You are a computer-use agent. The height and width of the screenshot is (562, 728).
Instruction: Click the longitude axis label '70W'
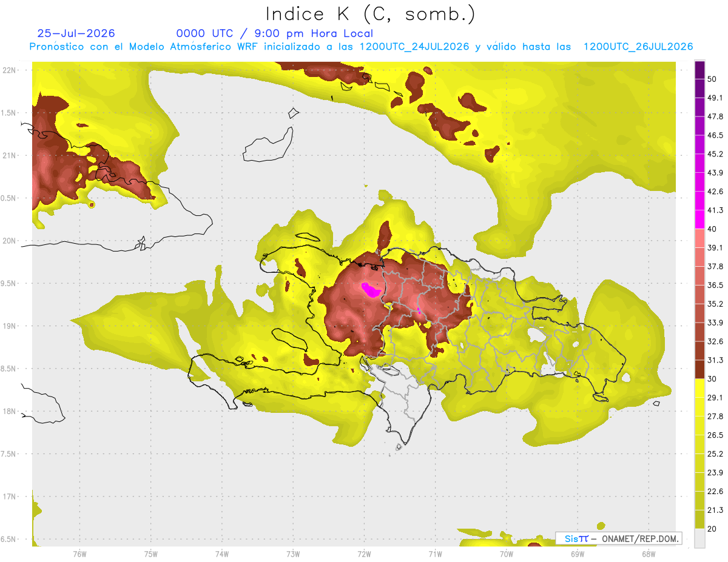point(507,554)
